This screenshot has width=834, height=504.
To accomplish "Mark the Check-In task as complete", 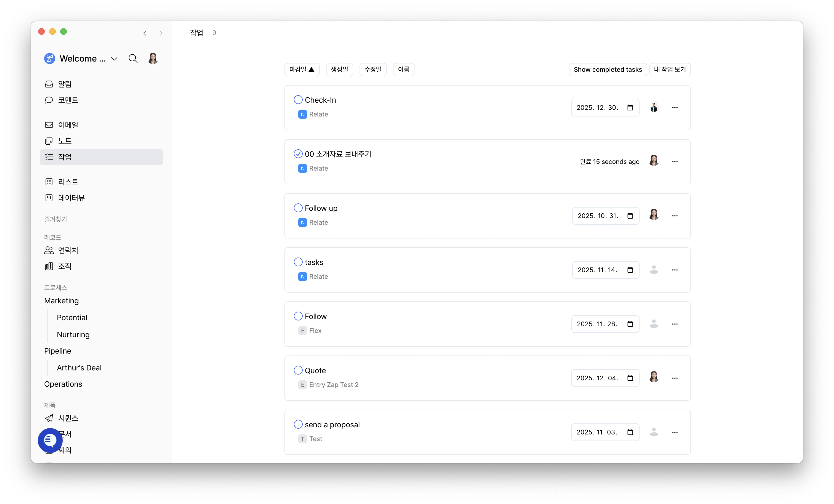I will coord(298,100).
